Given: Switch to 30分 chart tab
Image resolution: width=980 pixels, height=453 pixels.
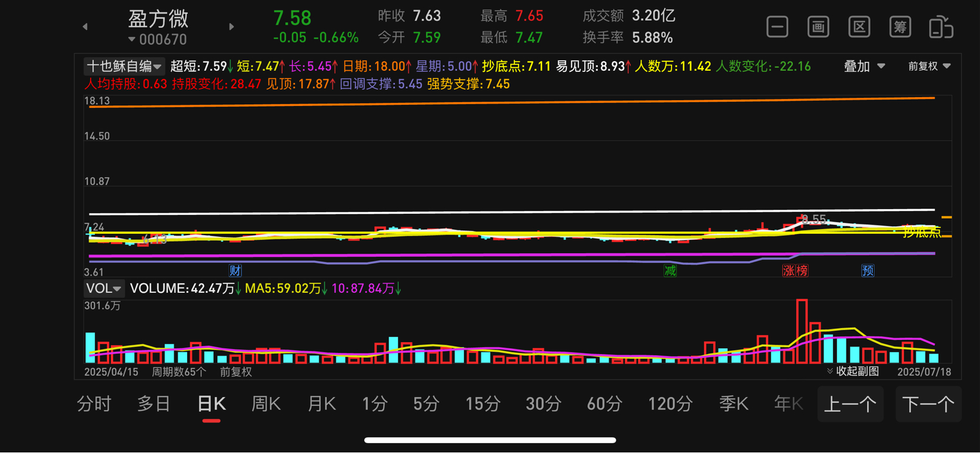Looking at the screenshot, I should coord(543,404).
